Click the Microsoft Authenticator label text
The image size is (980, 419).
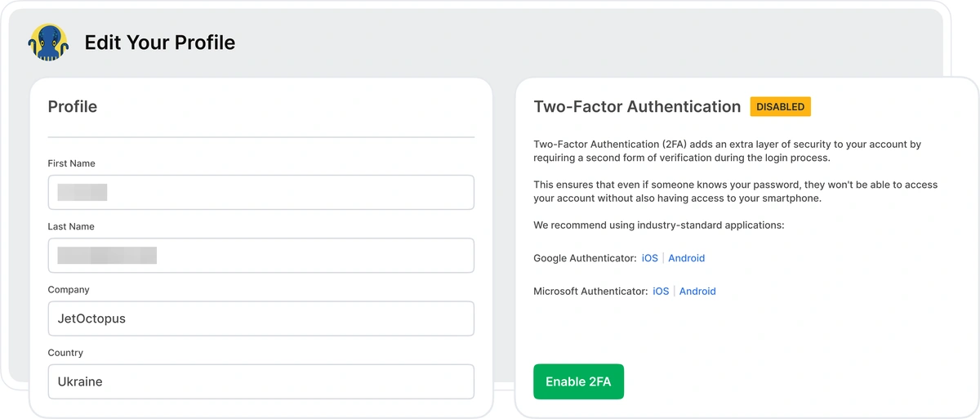(x=590, y=292)
